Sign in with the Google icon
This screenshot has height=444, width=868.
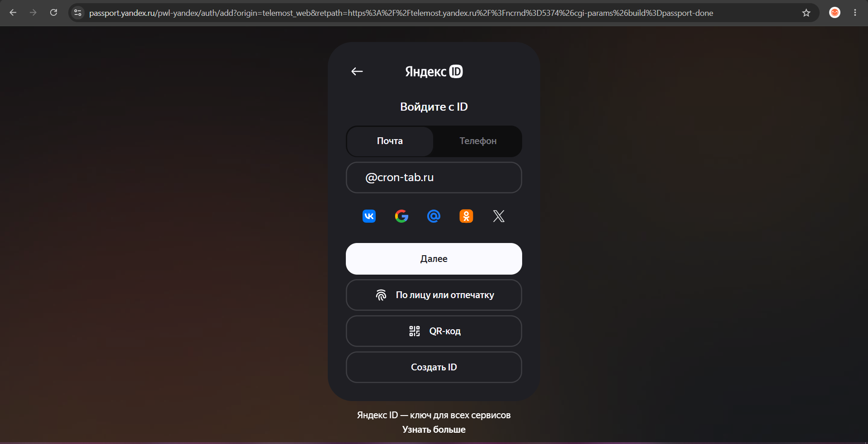pyautogui.click(x=401, y=216)
